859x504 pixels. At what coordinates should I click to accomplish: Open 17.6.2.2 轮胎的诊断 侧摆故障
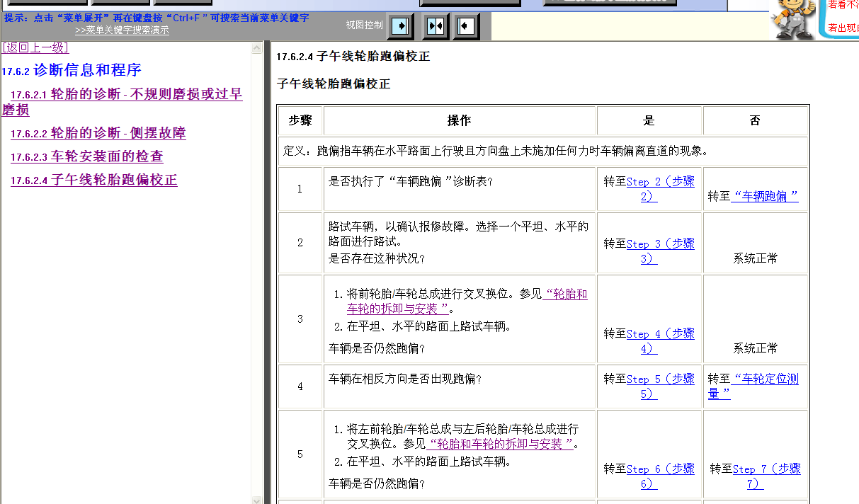click(98, 133)
